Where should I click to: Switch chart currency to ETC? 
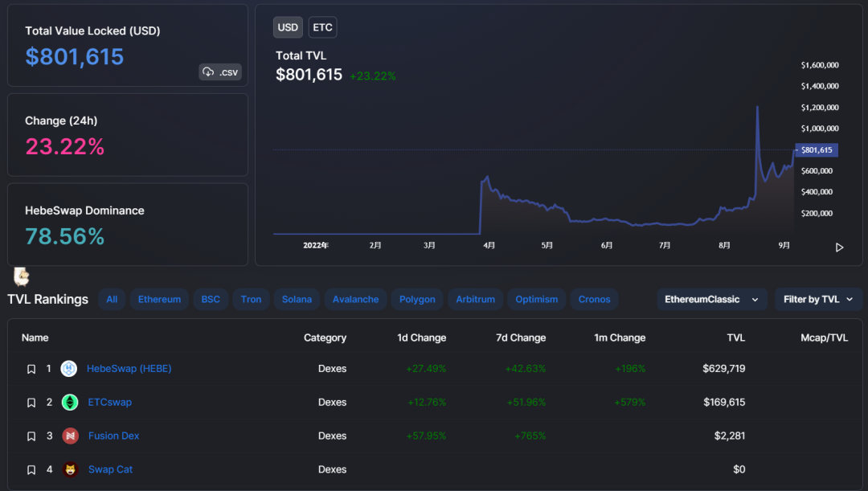pos(322,27)
